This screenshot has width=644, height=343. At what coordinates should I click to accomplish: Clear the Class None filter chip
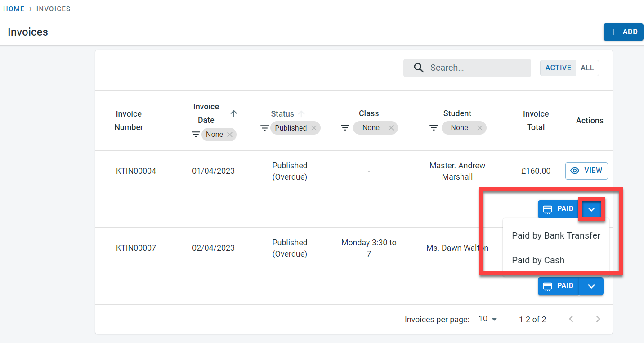(391, 128)
